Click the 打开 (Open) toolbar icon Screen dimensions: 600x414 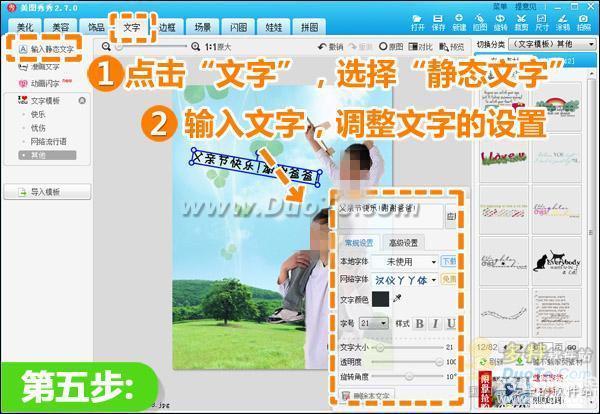coord(417,23)
